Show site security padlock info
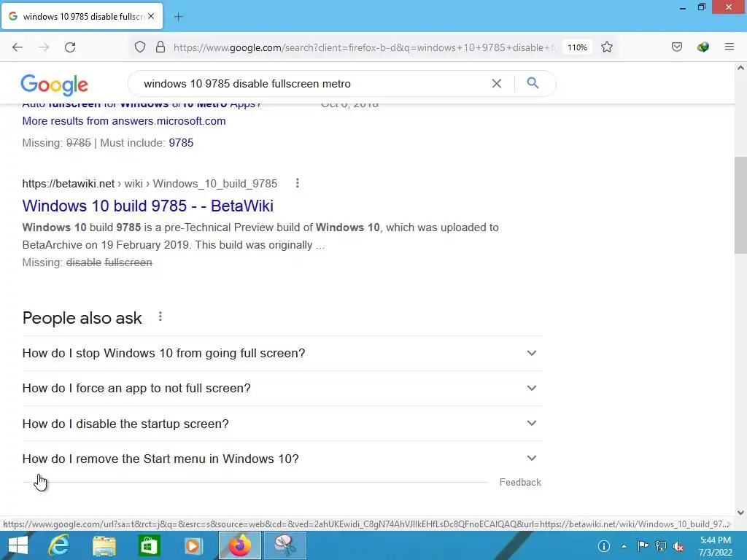Viewport: 747px width, 560px height. pyautogui.click(x=160, y=47)
